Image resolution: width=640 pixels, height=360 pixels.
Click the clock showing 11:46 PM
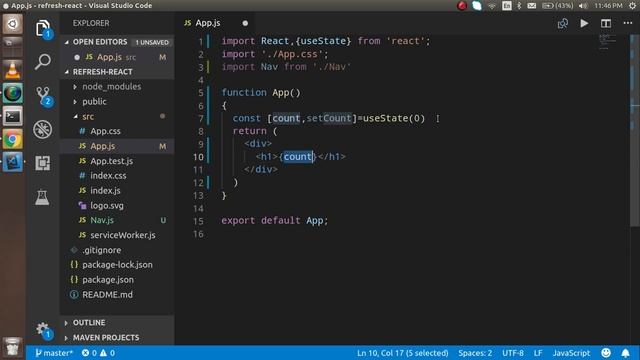[x=608, y=6]
